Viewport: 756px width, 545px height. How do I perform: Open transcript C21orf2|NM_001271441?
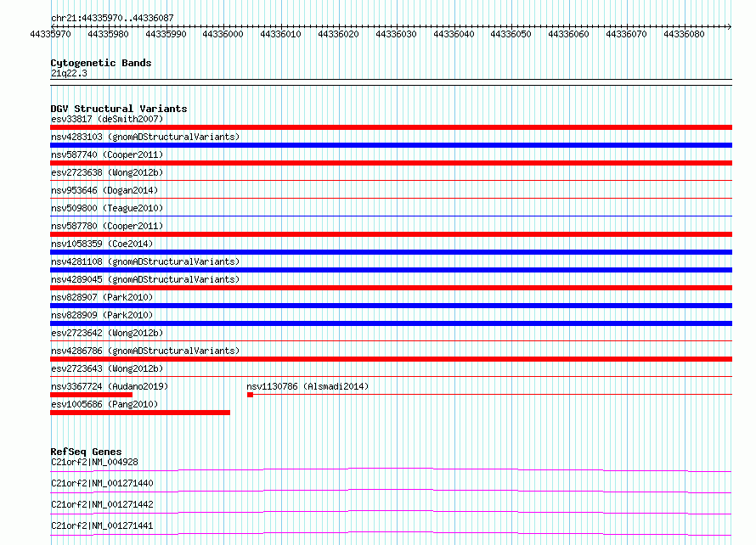click(x=102, y=525)
